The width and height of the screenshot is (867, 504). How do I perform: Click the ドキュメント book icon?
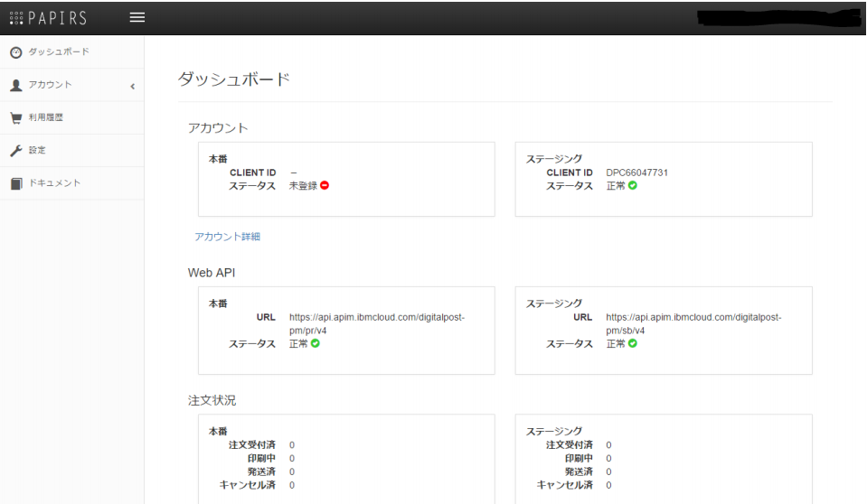(x=15, y=183)
